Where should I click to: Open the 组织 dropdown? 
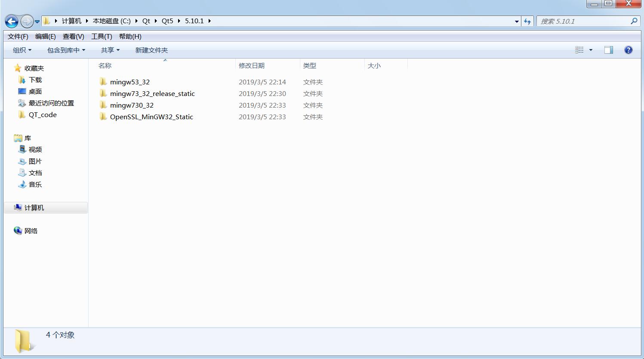point(22,50)
